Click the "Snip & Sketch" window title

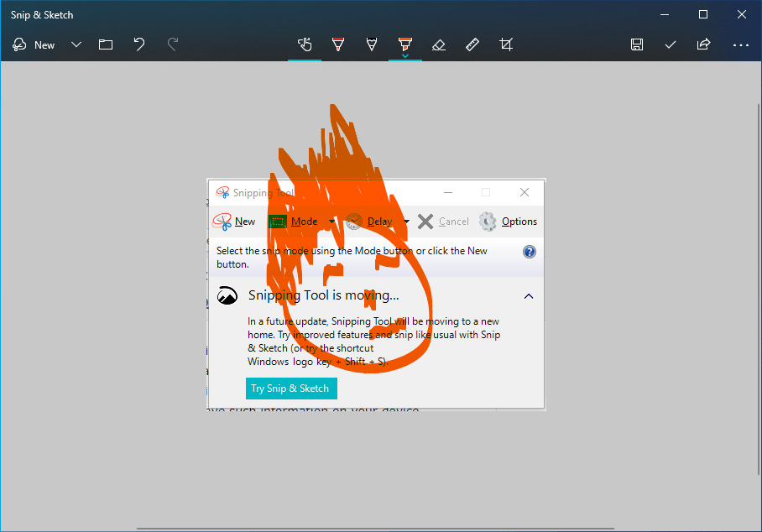42,15
